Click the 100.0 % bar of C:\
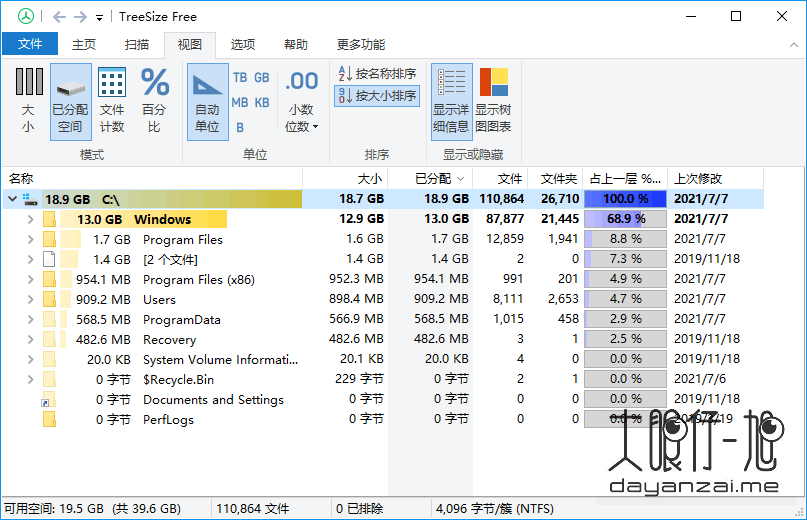Screen dimensions: 807x520 625,199
